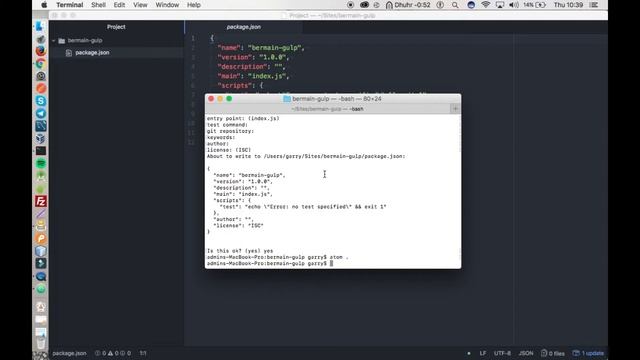Open the Window menu

[x=167, y=5]
